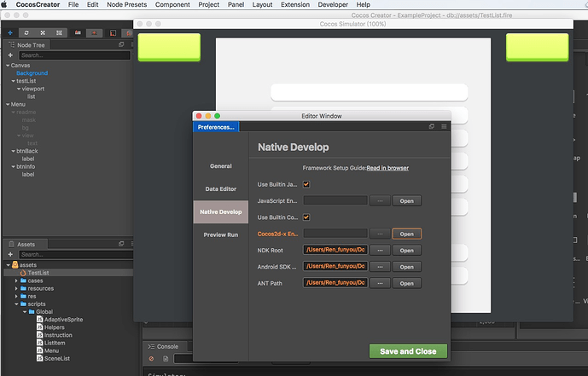The height and width of the screenshot is (376, 588).
Task: Select the Scale transform tool
Action: click(43, 33)
